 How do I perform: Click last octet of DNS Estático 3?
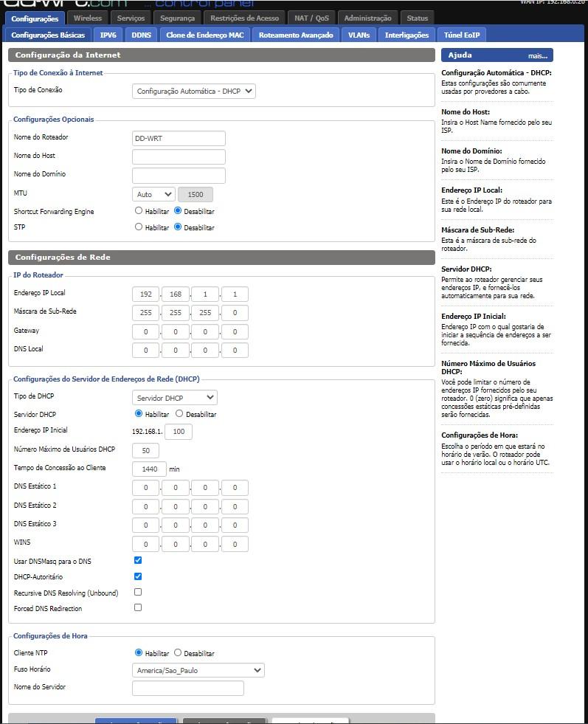[235, 525]
